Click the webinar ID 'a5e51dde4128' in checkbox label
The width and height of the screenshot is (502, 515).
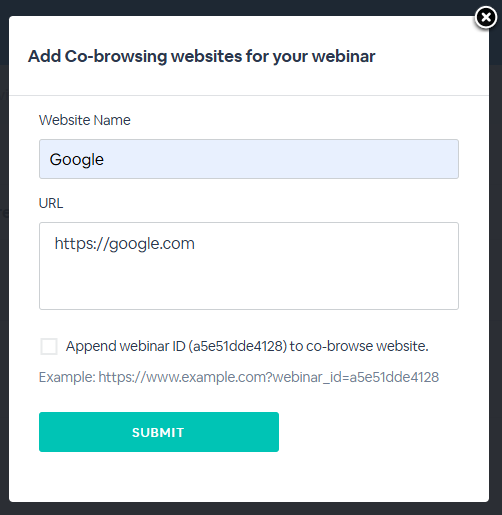(238, 346)
